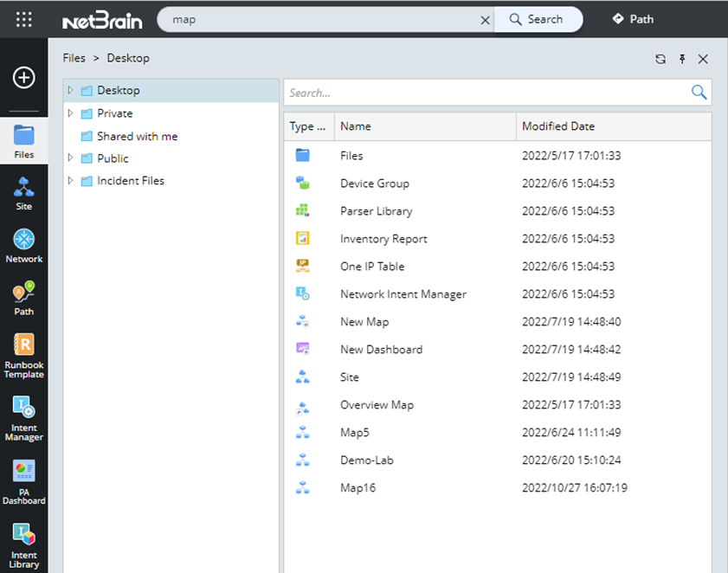728x573 pixels.
Task: Click the Network Intent Manager row icon
Action: coord(303,293)
